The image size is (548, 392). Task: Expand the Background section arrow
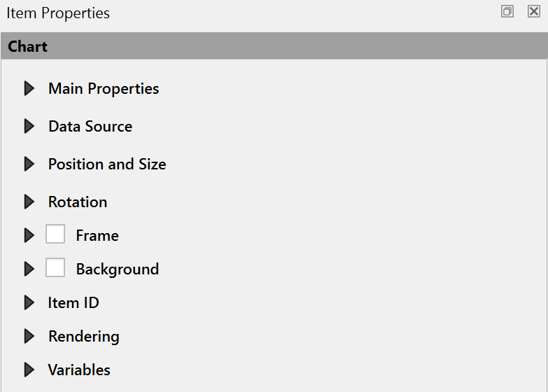[x=29, y=269]
